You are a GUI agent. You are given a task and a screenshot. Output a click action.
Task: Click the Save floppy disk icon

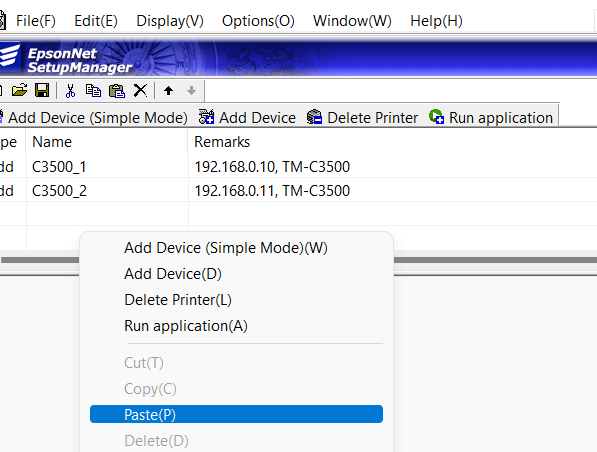coord(42,91)
